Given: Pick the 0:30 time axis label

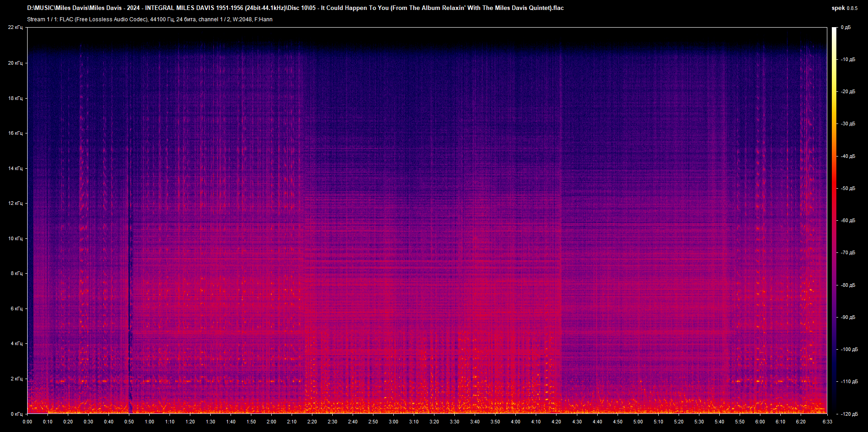Looking at the screenshot, I should click(x=88, y=422).
